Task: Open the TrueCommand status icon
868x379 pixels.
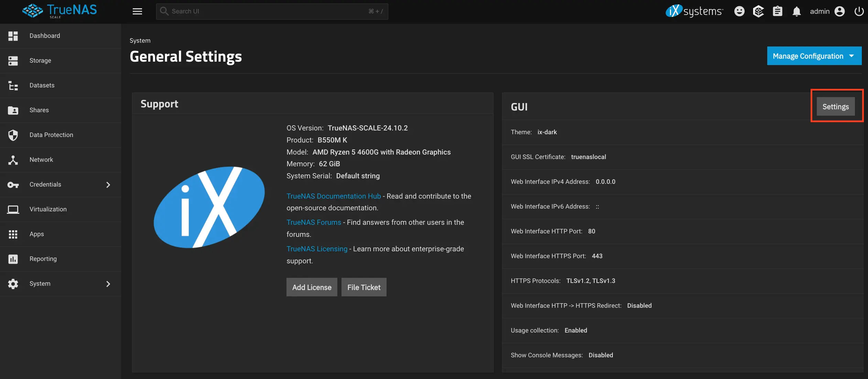Action: pyautogui.click(x=758, y=11)
